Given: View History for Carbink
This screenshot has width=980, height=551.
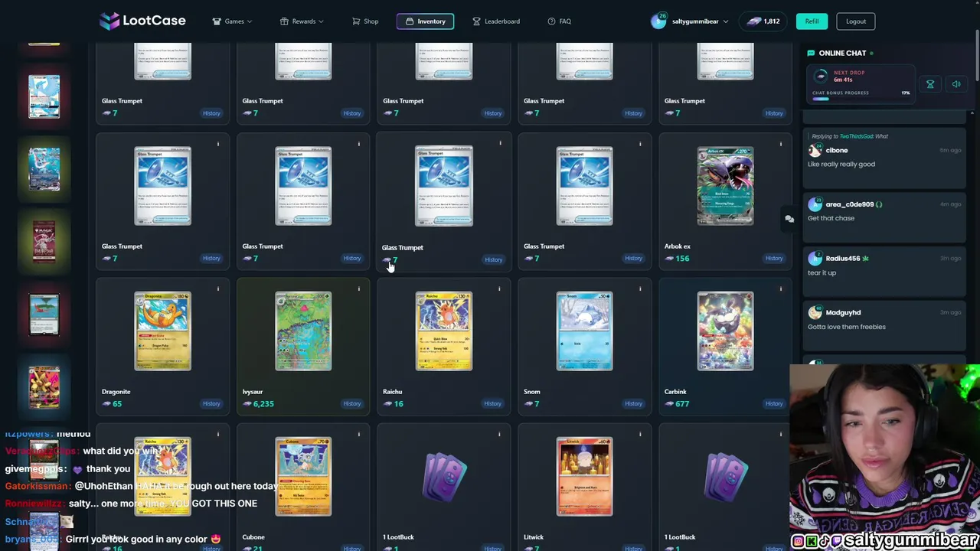Looking at the screenshot, I should coord(774,404).
